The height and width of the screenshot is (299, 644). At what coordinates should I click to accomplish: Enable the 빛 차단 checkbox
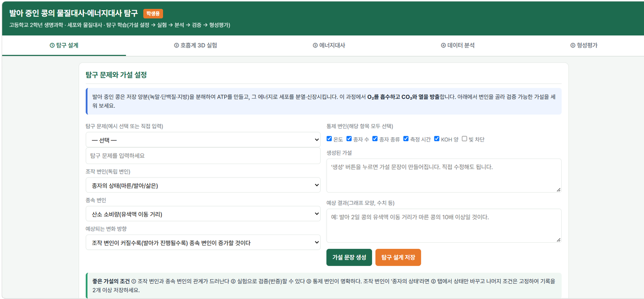click(465, 139)
